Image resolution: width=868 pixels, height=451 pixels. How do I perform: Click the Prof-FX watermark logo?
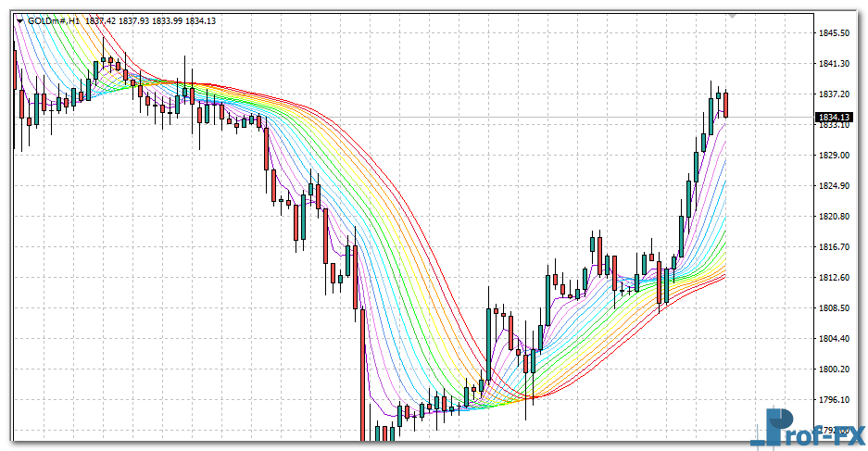point(808,428)
